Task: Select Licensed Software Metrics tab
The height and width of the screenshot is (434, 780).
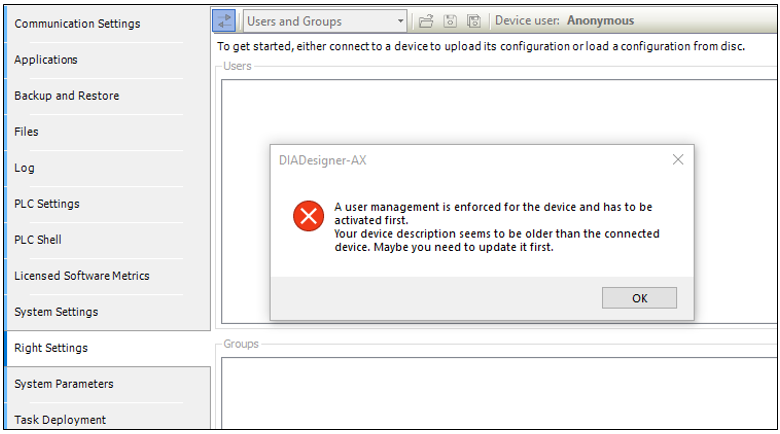Action: tap(82, 275)
